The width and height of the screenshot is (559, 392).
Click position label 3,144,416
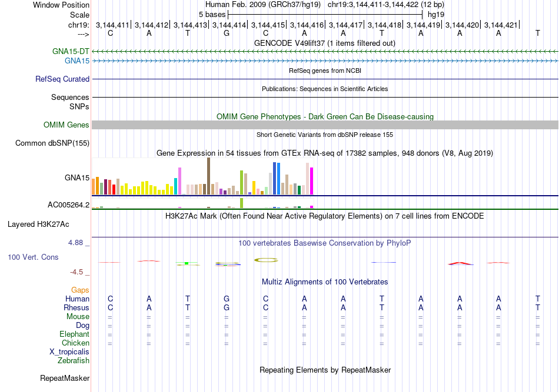point(307,25)
